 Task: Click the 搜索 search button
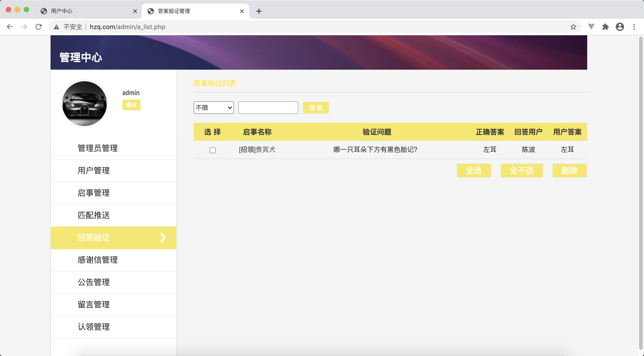click(x=316, y=108)
